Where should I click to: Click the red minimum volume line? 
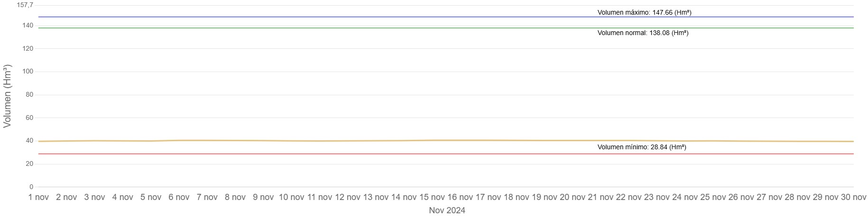332,154
